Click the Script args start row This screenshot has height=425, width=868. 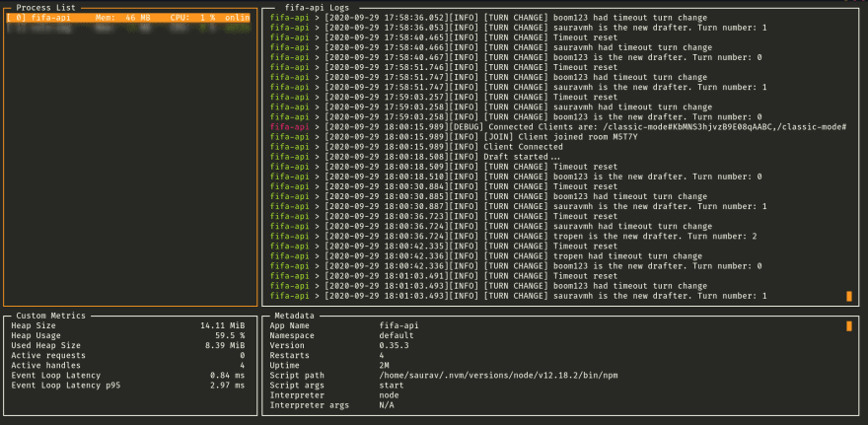pos(336,386)
